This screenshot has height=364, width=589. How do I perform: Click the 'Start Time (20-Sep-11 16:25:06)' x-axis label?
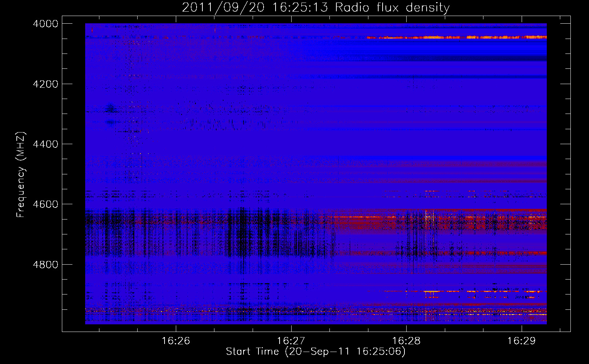click(316, 352)
